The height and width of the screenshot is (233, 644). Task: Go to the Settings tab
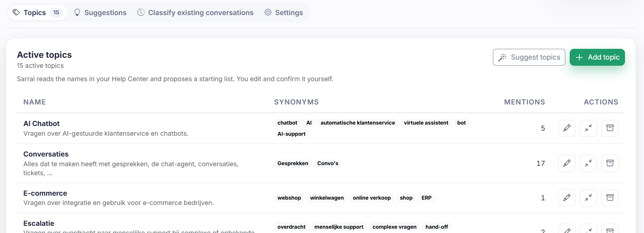pyautogui.click(x=284, y=13)
